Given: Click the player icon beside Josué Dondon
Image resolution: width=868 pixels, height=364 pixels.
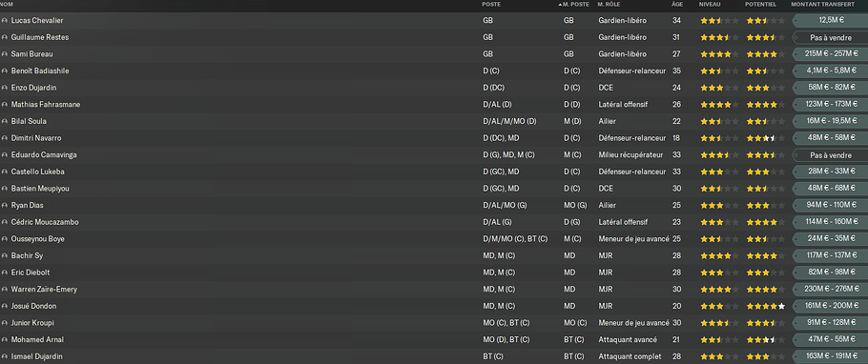Looking at the screenshot, I should click(x=5, y=306).
